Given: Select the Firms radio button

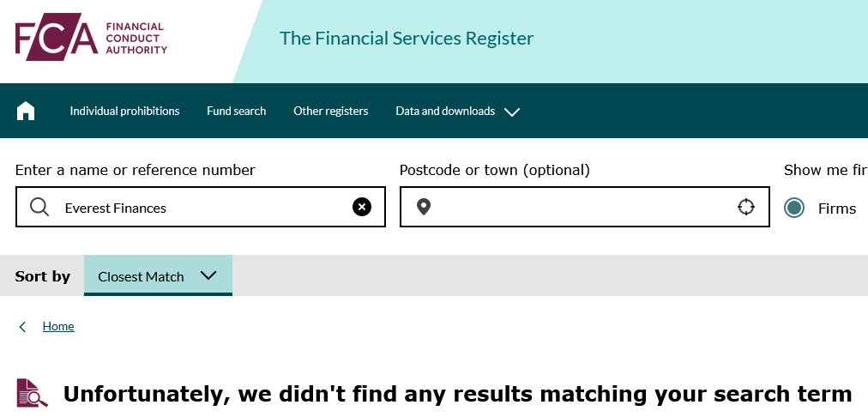Looking at the screenshot, I should coord(794,208).
